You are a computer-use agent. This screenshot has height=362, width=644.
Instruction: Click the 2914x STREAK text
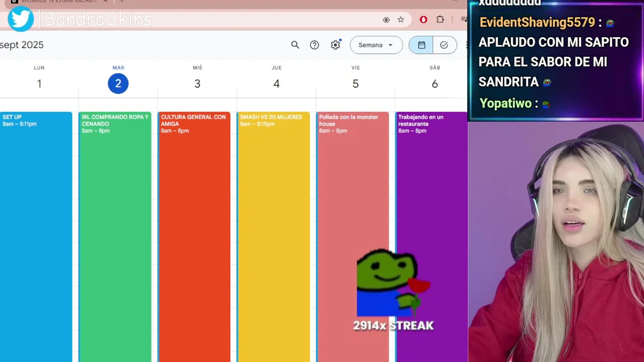coord(393,325)
